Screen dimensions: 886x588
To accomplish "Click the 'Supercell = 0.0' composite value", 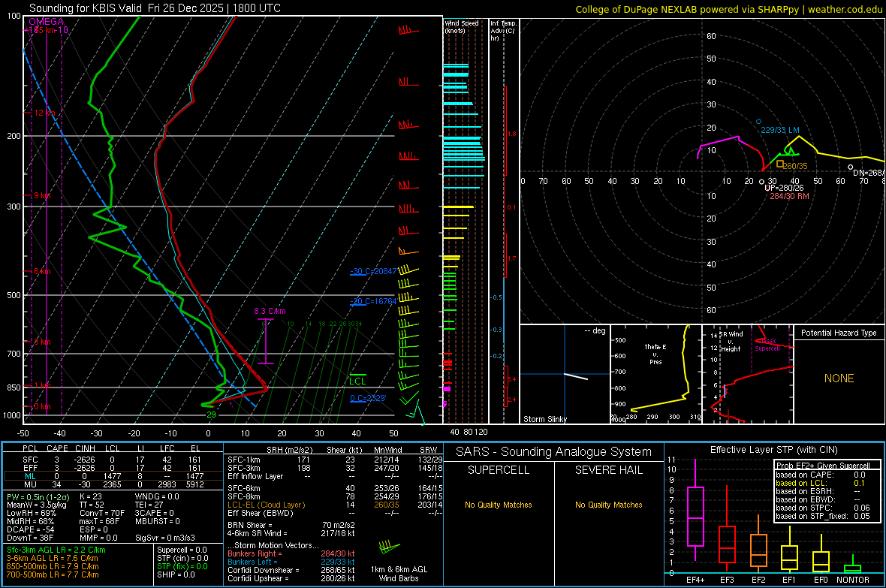I will coord(182,550).
